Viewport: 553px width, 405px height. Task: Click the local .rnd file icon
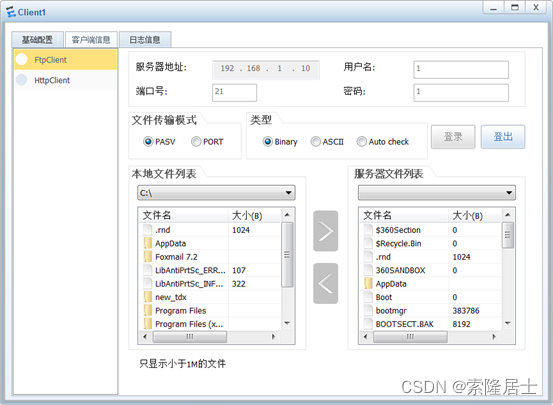click(147, 230)
